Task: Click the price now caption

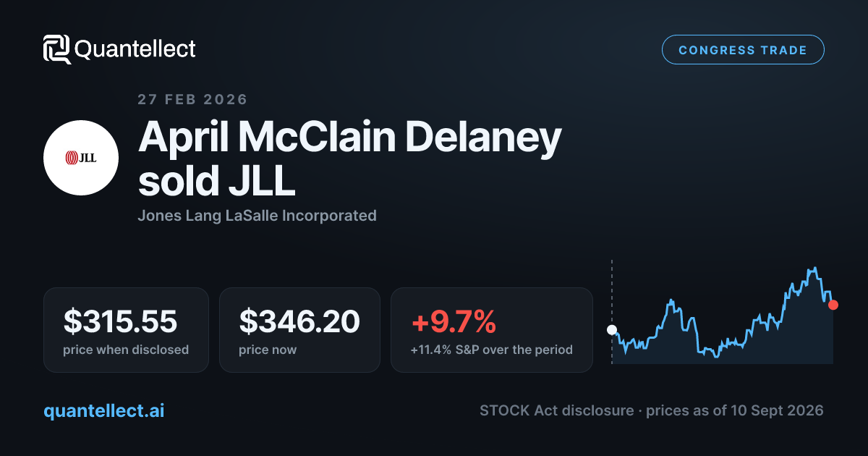Action: (x=268, y=350)
